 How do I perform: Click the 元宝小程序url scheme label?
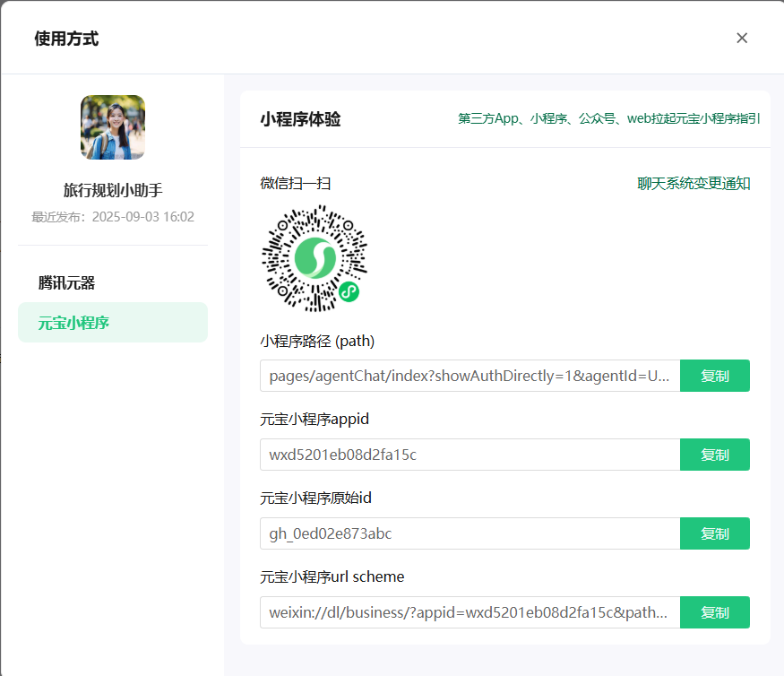click(332, 576)
